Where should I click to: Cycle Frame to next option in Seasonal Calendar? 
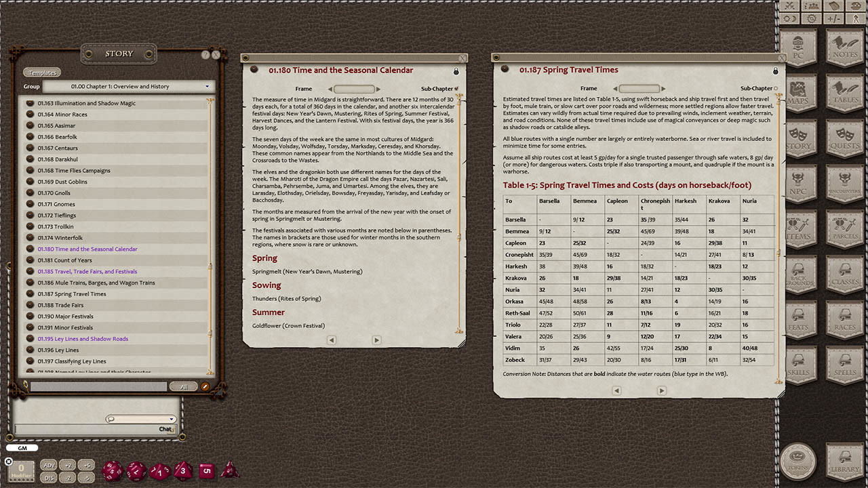click(378, 89)
